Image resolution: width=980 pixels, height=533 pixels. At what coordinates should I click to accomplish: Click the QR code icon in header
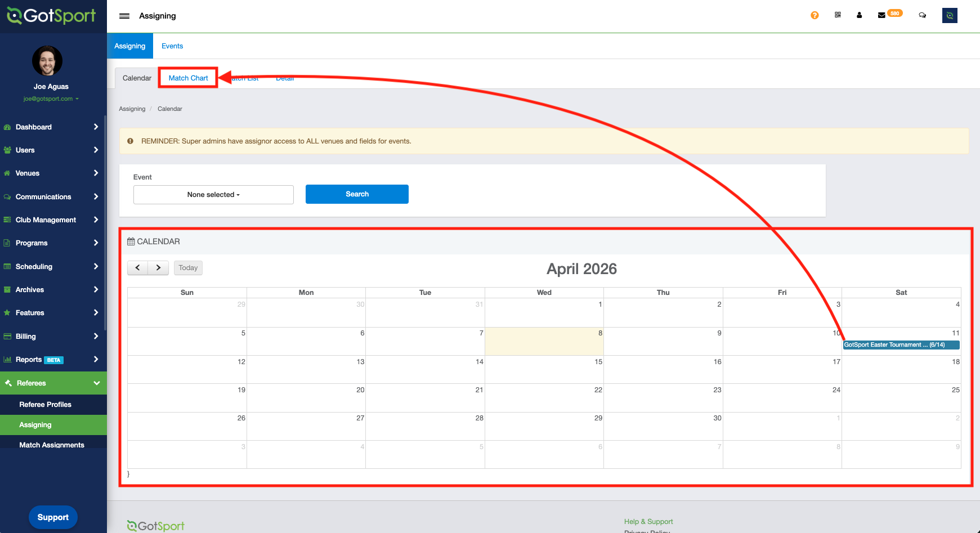(838, 15)
